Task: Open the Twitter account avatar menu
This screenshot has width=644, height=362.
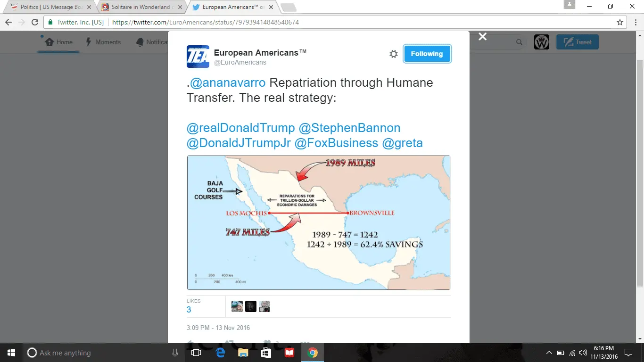Action: tap(542, 42)
